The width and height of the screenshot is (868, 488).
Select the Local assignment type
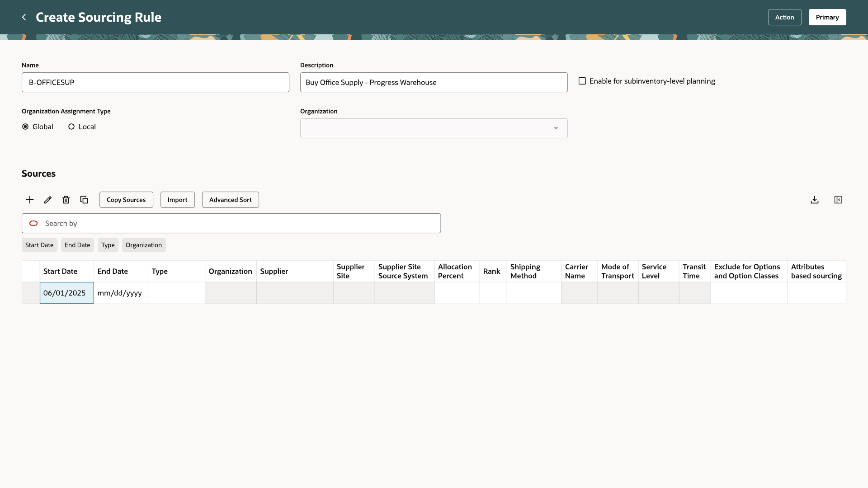point(71,127)
